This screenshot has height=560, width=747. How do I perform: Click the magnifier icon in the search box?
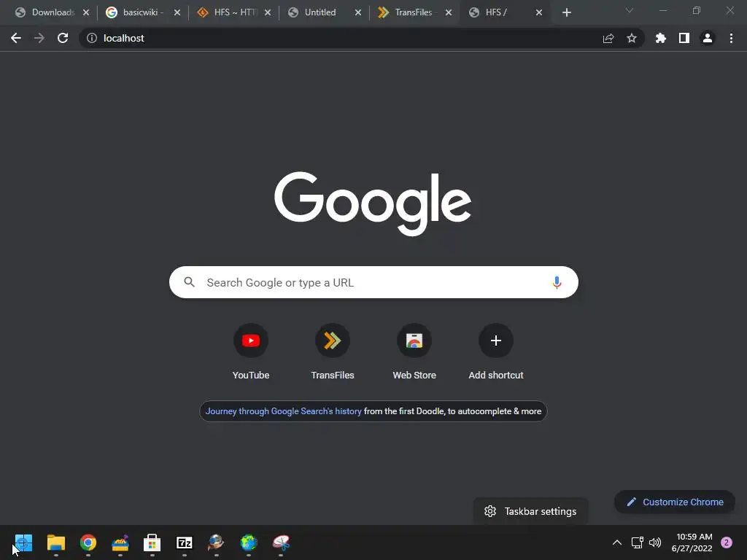pos(189,282)
